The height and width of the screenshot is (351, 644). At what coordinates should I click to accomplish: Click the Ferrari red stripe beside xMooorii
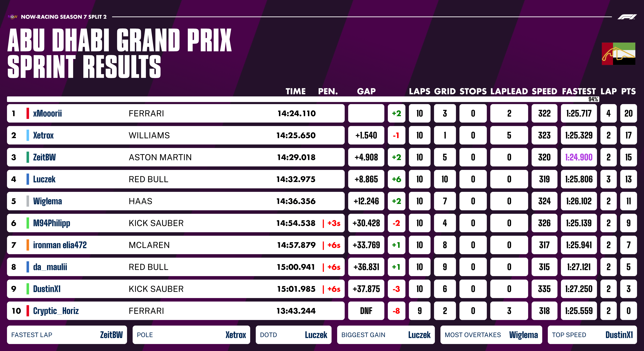(28, 113)
